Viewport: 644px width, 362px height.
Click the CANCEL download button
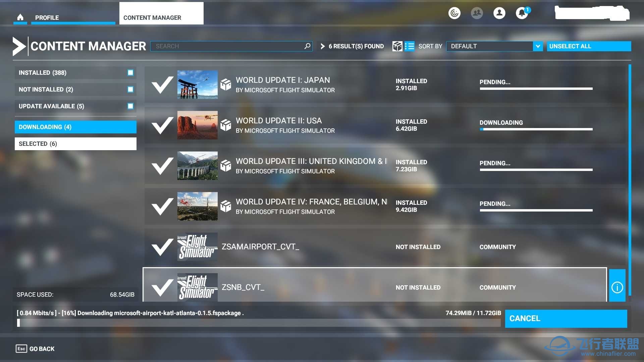(569, 317)
